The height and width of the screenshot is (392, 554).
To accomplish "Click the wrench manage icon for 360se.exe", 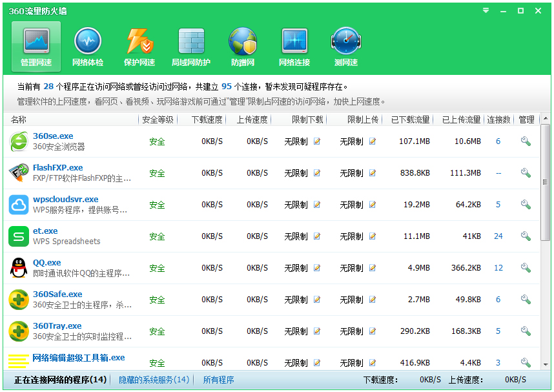I will click(526, 141).
